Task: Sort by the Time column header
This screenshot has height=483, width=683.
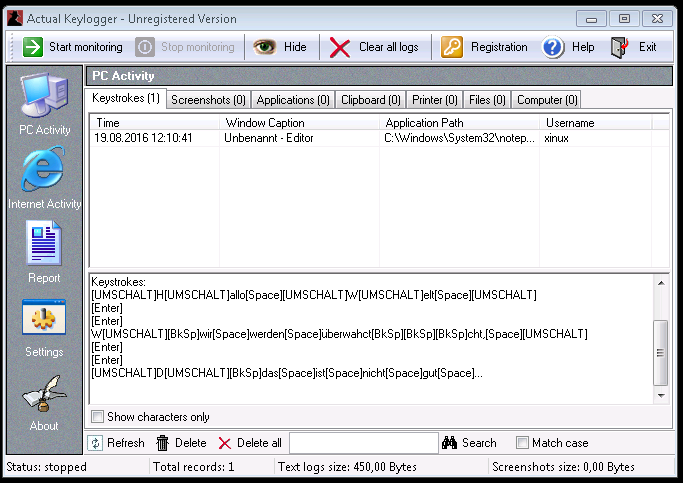Action: pos(155,123)
